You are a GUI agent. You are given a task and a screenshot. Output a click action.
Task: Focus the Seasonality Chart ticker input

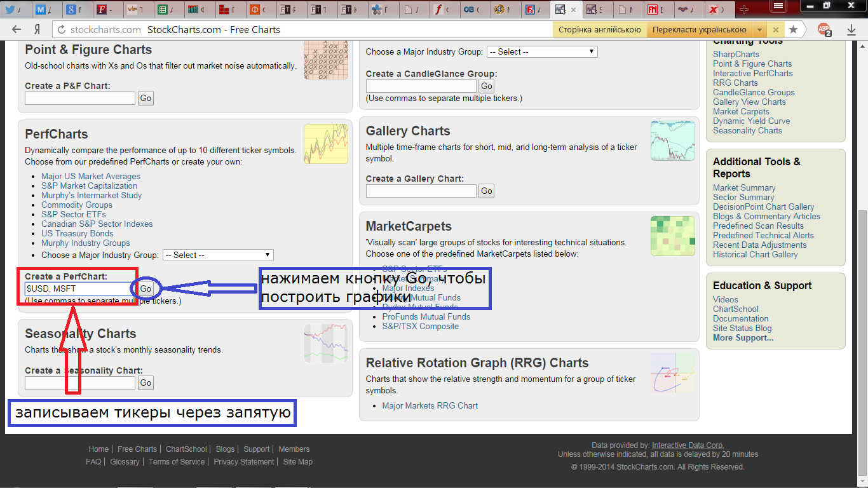80,383
